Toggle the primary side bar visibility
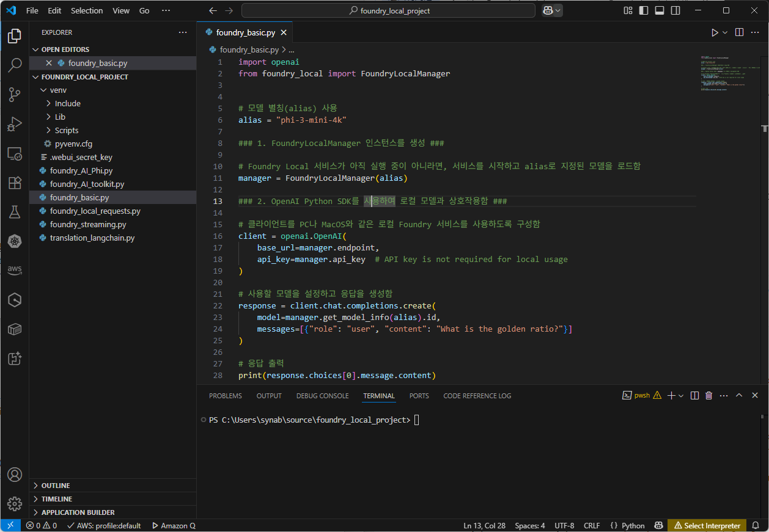Image resolution: width=769 pixels, height=532 pixels. [644, 10]
